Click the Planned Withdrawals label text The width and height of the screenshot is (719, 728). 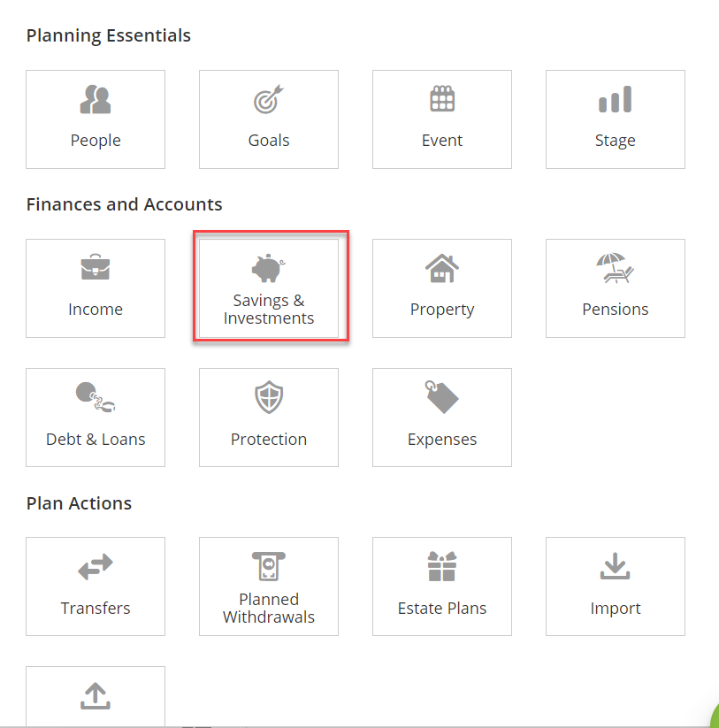point(269,609)
